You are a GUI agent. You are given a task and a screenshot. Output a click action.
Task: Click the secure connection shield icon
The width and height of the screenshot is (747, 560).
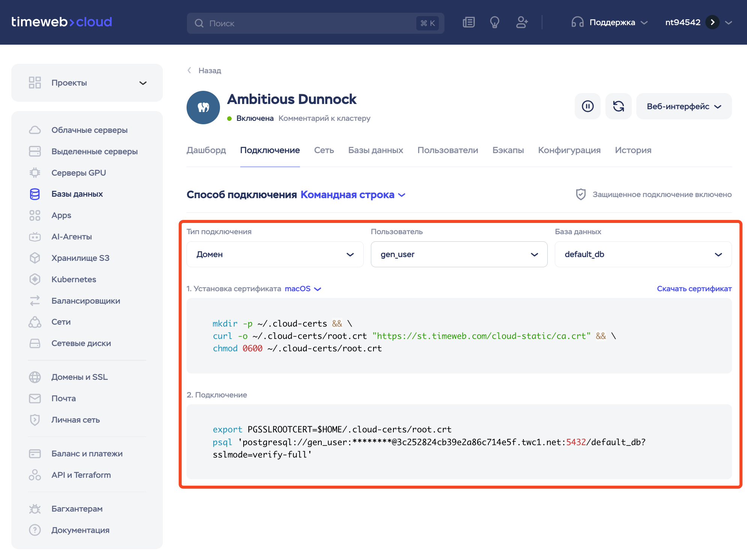(581, 194)
